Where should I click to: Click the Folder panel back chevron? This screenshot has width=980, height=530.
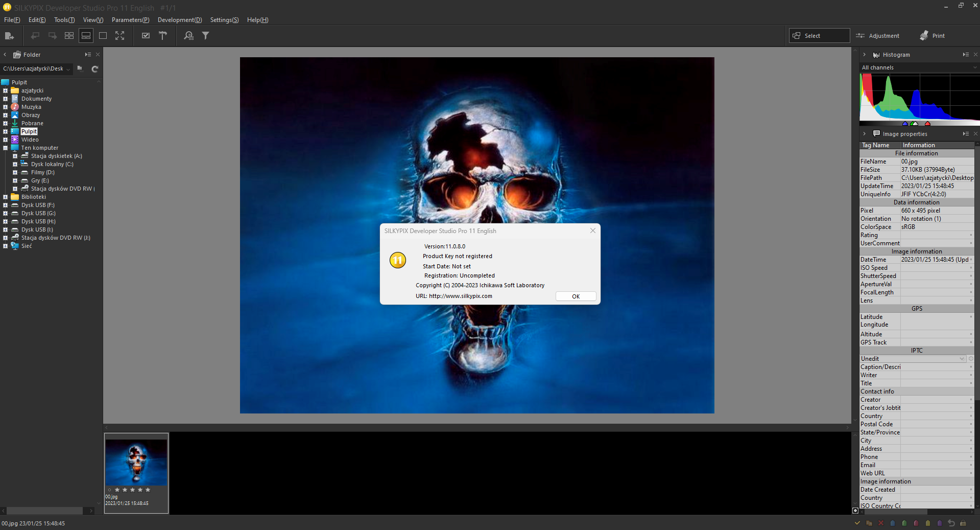tap(5, 55)
